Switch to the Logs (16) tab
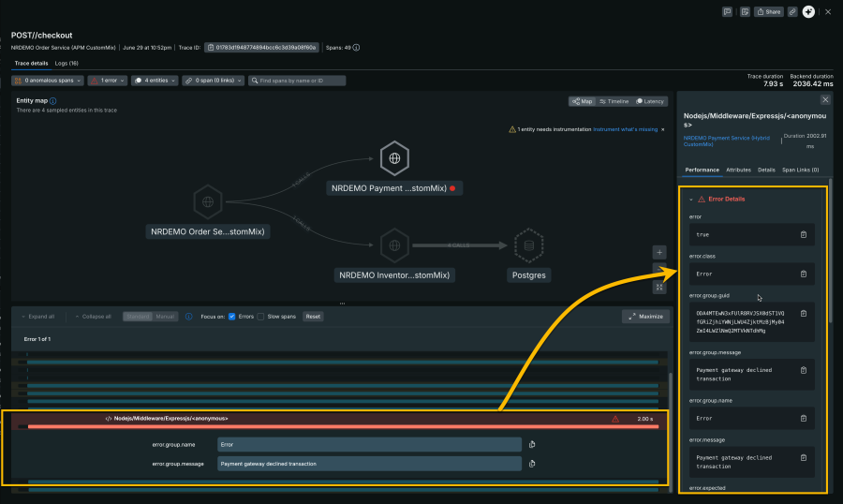843x504 pixels. click(x=67, y=64)
